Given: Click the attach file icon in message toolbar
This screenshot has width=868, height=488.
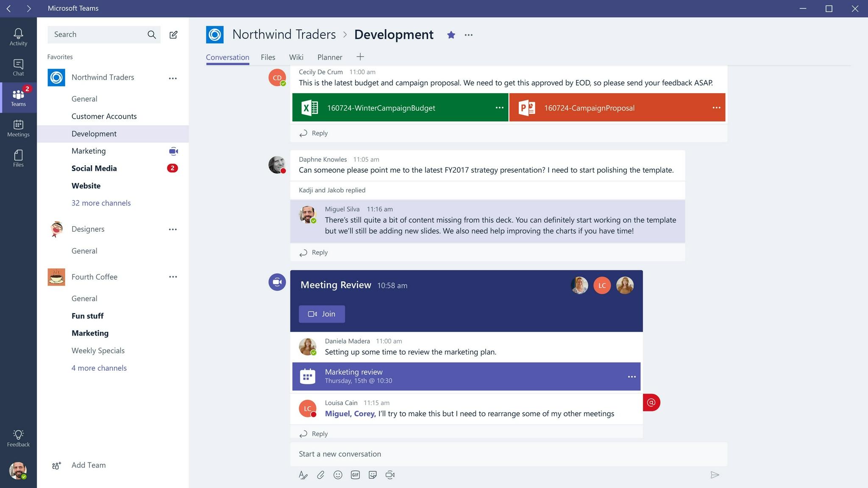Looking at the screenshot, I should (320, 475).
